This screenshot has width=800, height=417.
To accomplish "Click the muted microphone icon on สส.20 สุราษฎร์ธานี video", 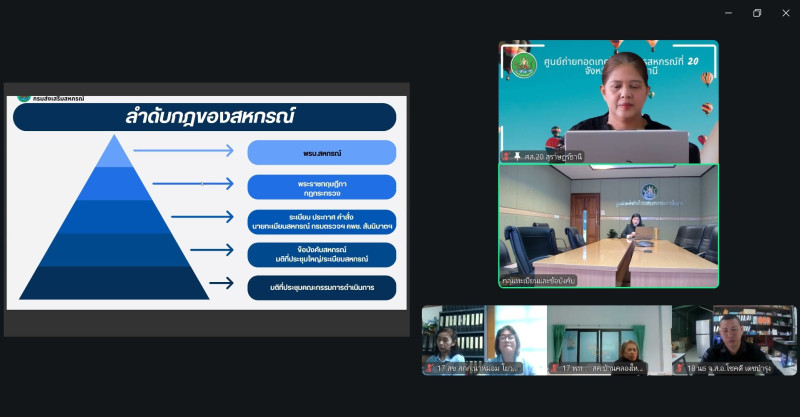I will click(x=507, y=157).
